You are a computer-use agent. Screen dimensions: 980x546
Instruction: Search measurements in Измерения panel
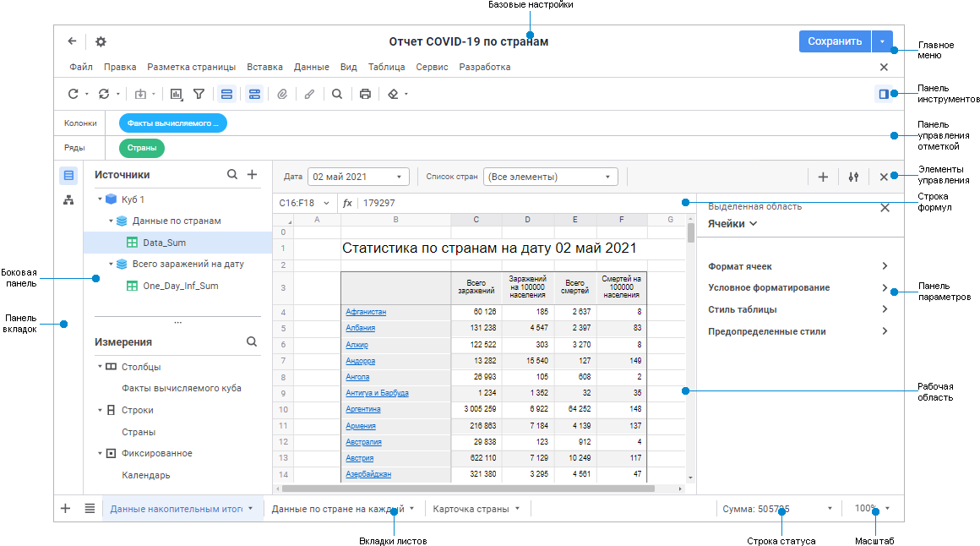251,342
